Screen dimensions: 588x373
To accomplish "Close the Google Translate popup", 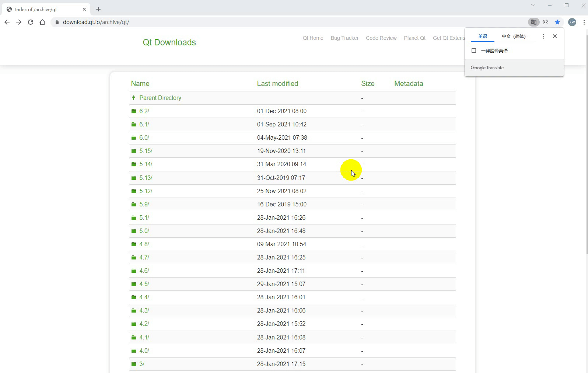I will 554,36.
